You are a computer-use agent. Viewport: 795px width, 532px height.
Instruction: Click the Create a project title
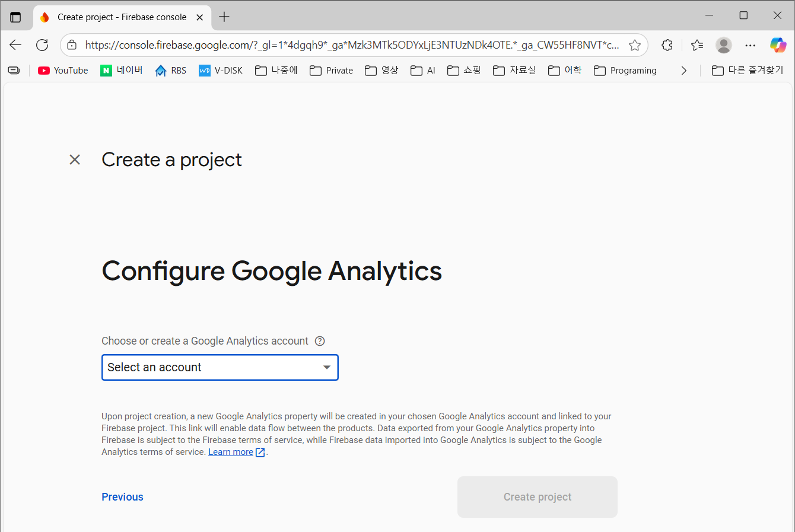(x=171, y=160)
